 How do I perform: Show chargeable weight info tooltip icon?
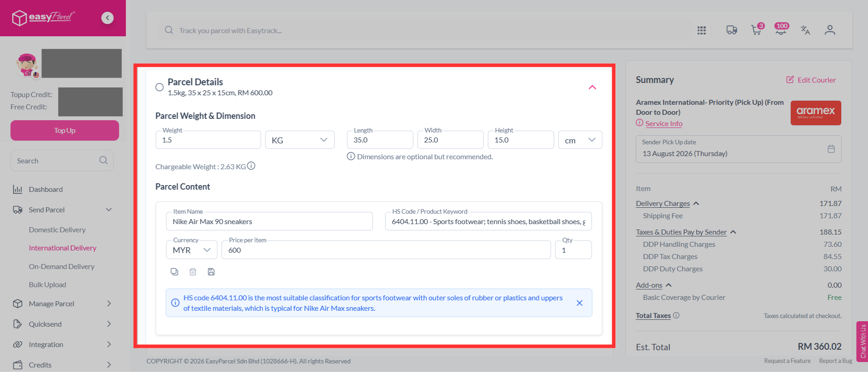point(251,166)
